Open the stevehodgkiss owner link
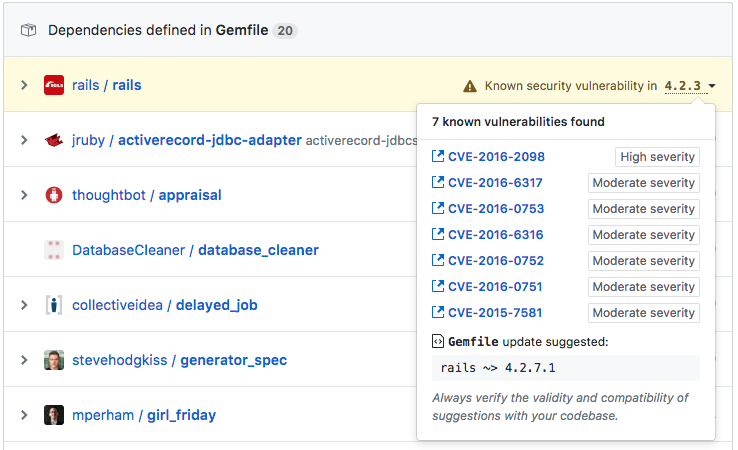Viewport: 738px width, 450px height. (120, 360)
